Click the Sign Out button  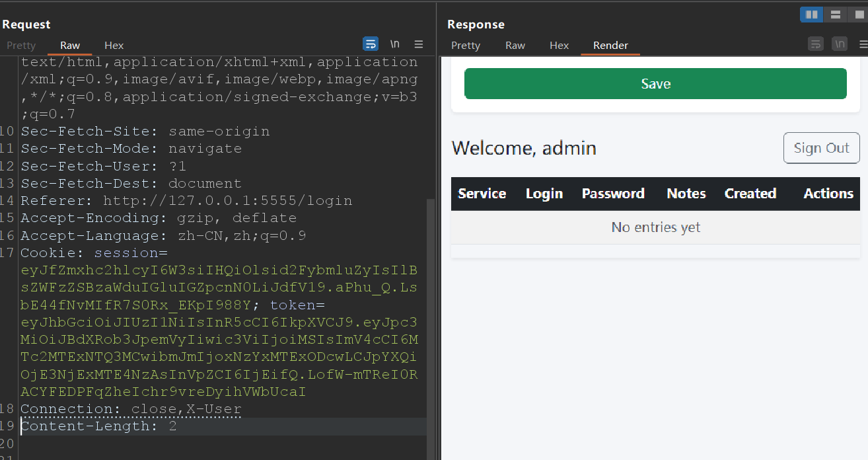click(821, 148)
